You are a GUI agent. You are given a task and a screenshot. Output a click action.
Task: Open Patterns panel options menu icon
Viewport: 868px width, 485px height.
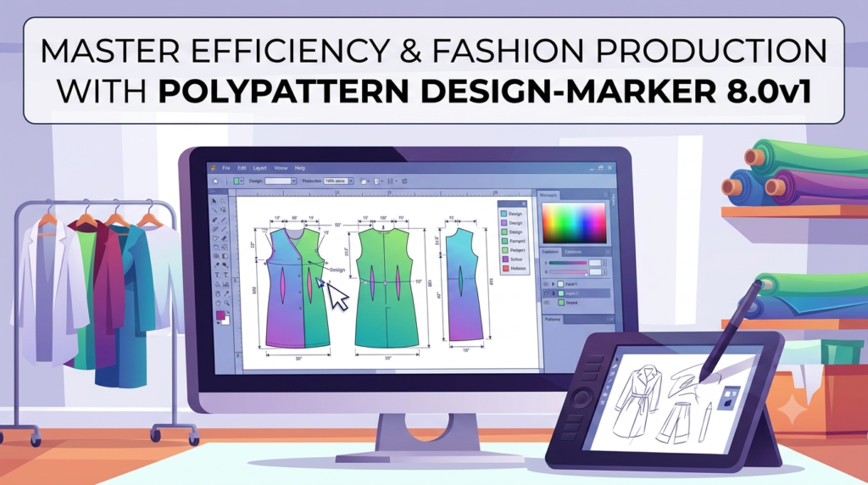pyautogui.click(x=610, y=319)
